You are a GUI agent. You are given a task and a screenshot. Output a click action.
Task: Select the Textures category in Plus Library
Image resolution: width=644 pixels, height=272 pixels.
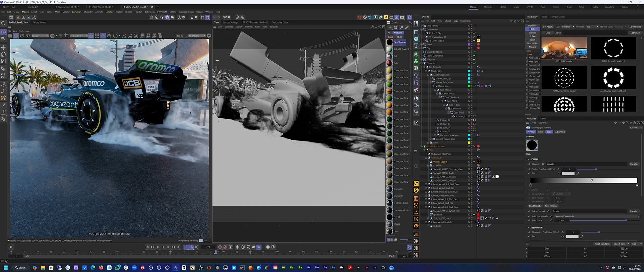pos(532,33)
